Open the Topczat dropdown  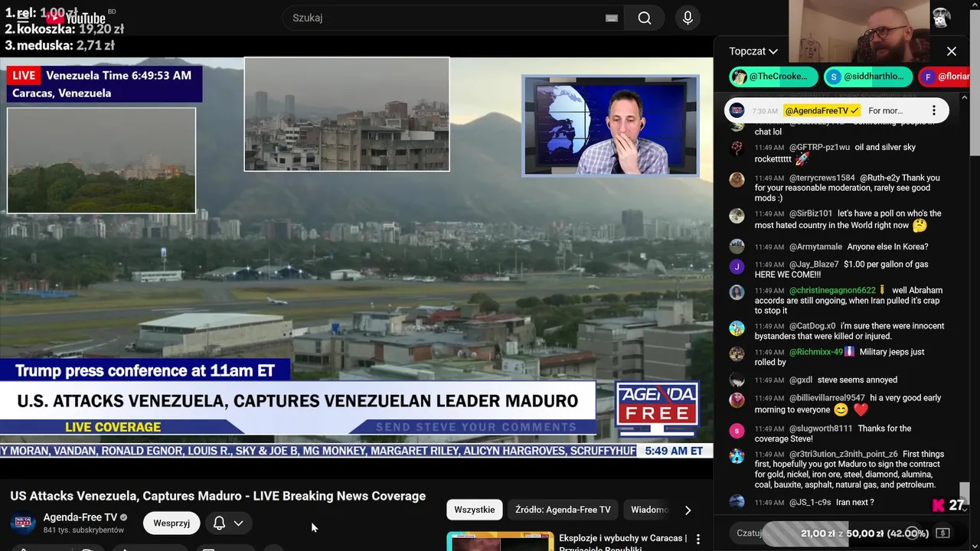point(753,51)
